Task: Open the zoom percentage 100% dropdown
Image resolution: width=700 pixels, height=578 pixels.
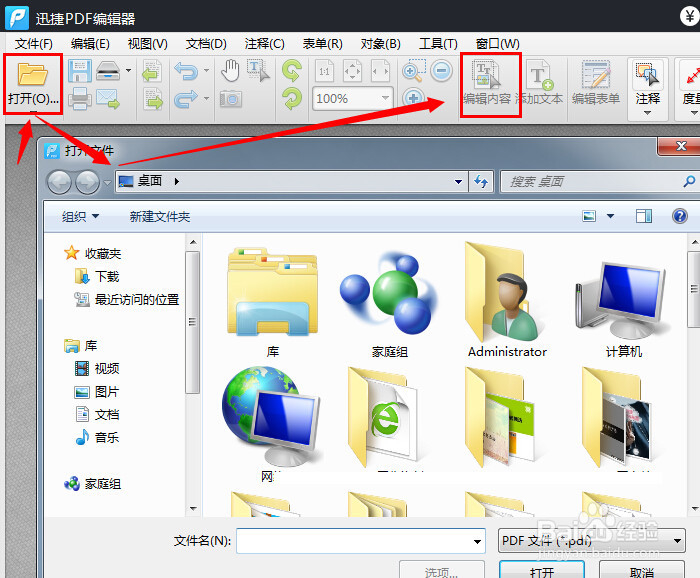Action: coord(385,98)
